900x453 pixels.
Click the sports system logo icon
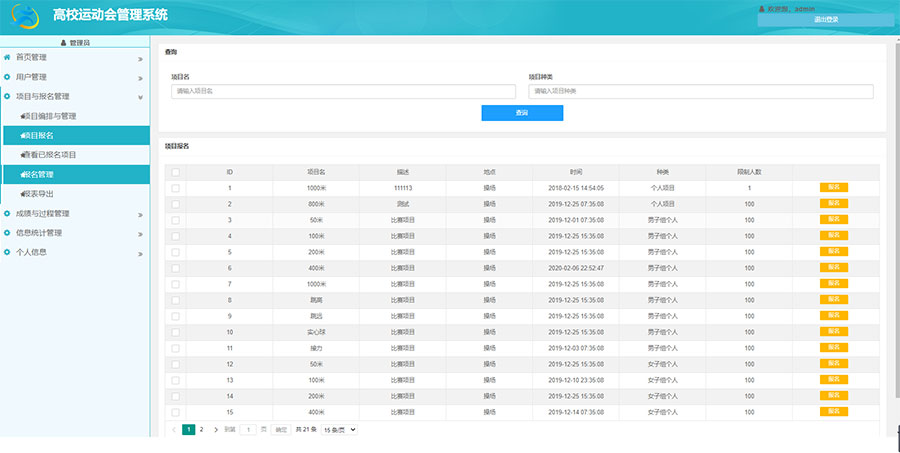pos(24,17)
